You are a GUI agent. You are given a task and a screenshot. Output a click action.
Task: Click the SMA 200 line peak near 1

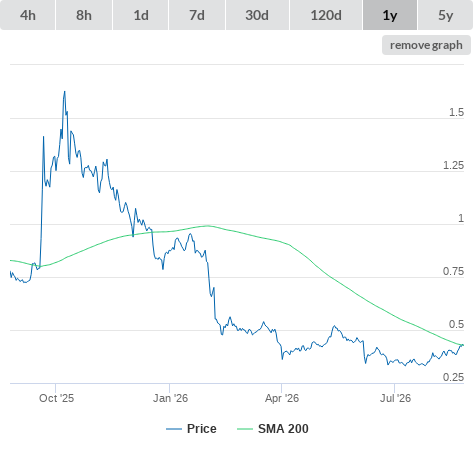208,226
